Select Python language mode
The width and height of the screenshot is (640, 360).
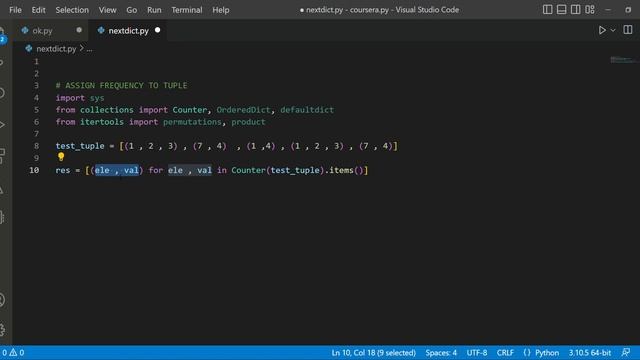click(x=547, y=353)
